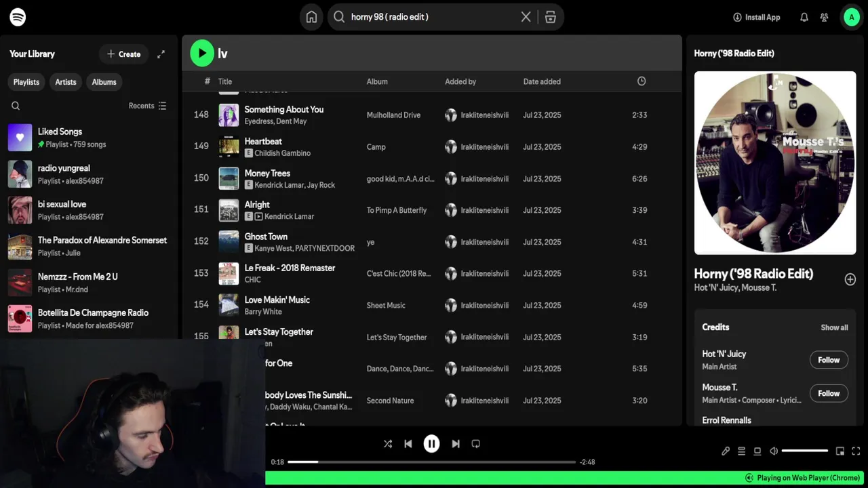Image resolution: width=868 pixels, height=488 pixels.
Task: Open artist Childish Gambino link
Action: tap(283, 153)
